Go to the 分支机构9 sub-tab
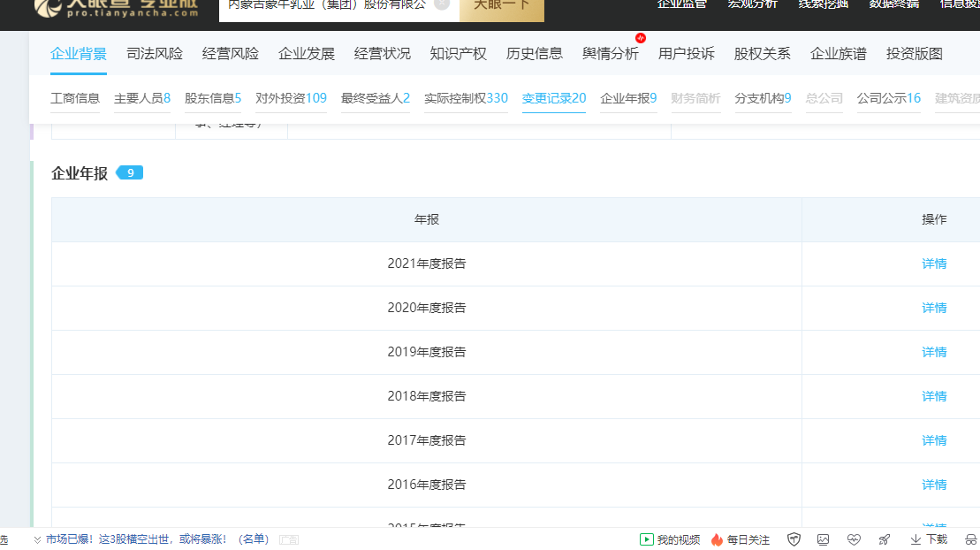This screenshot has width=980, height=550. tap(763, 98)
